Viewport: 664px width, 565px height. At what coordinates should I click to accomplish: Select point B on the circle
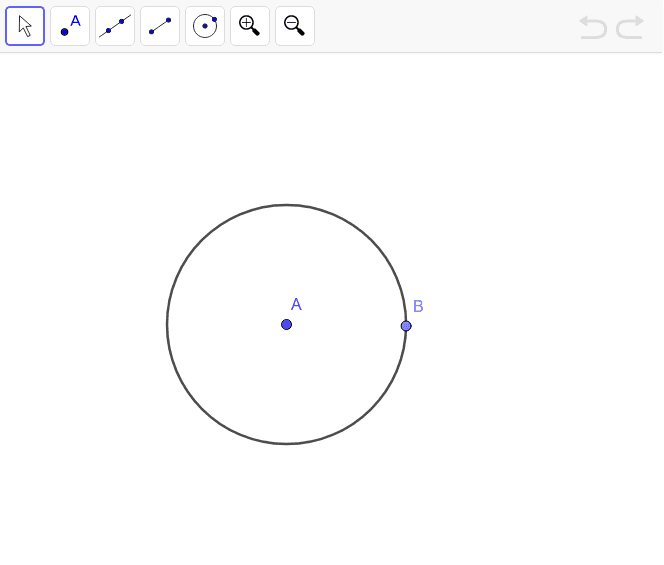pos(406,326)
